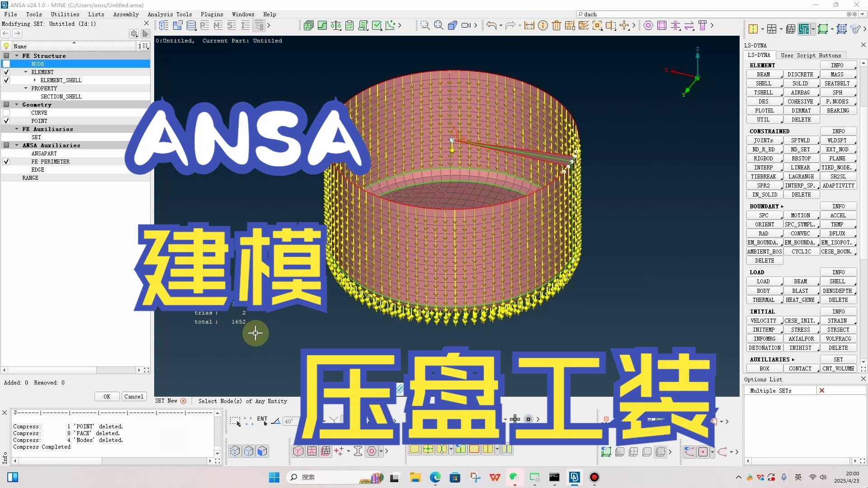Viewport: 868px width, 488px height.
Task: Click the info circle toolbar icon
Action: point(543,26)
